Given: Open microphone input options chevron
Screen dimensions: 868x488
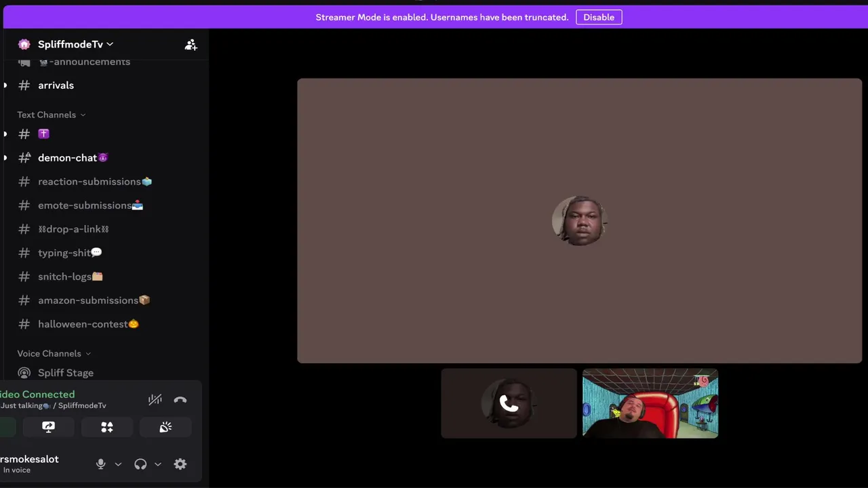Looking at the screenshot, I should (118, 464).
